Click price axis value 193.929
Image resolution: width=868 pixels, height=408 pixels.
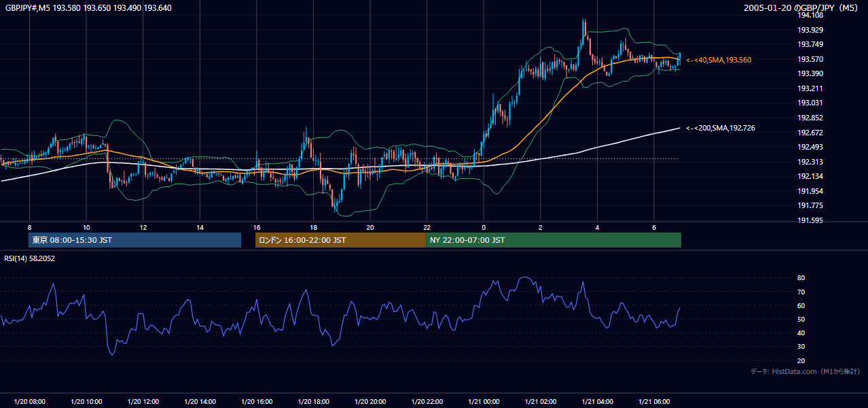tap(810, 30)
